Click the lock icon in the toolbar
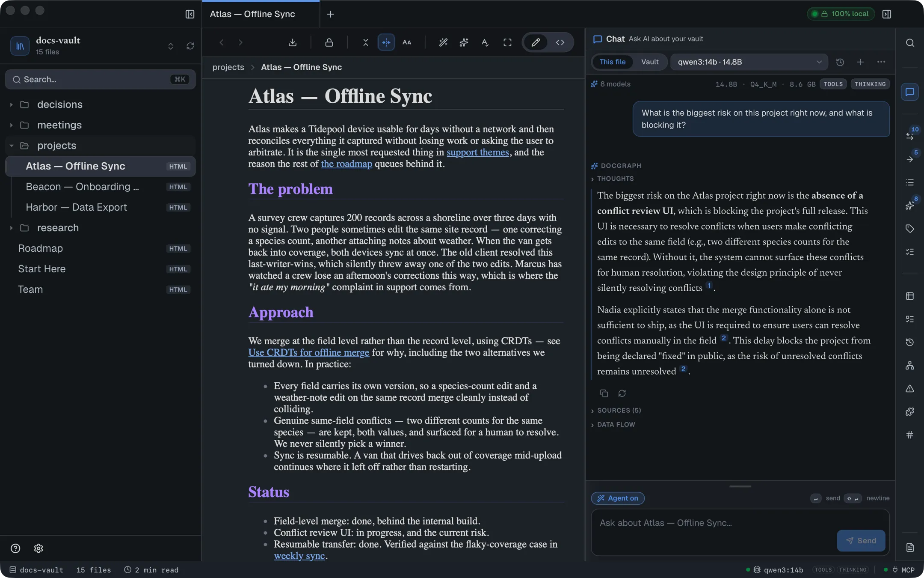The image size is (924, 578). [329, 42]
